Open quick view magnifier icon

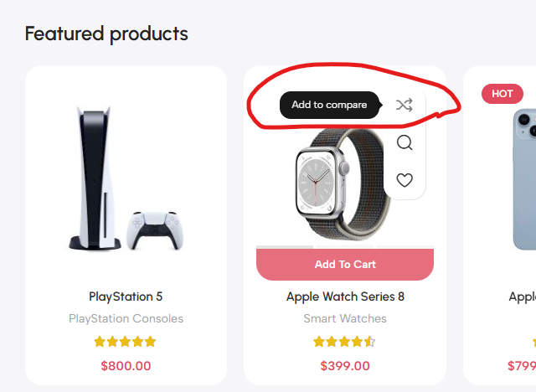(x=405, y=142)
